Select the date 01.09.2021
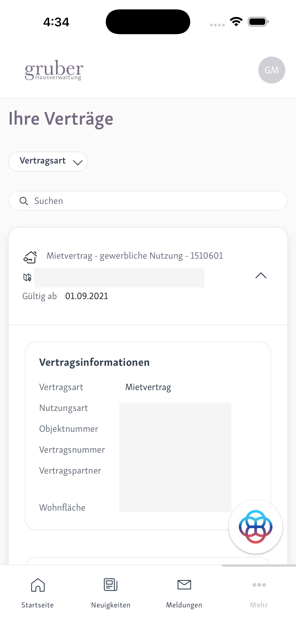 point(87,296)
